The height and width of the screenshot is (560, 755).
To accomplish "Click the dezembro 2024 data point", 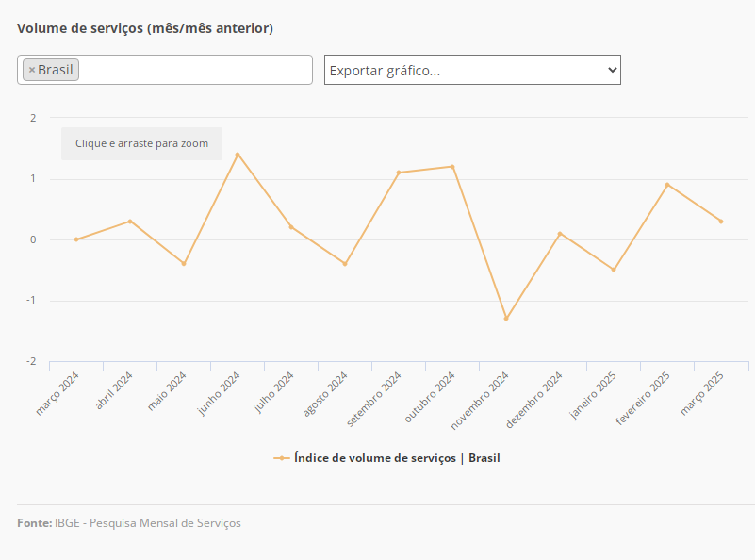I will click(x=560, y=234).
